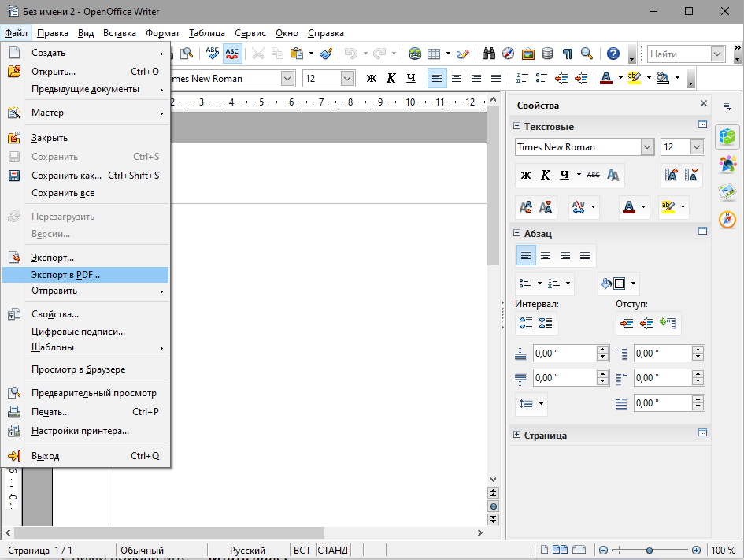Screen dimensions: 744x560
Task: Toggle AutoSpellcheck red-underline icon
Action: [232, 53]
